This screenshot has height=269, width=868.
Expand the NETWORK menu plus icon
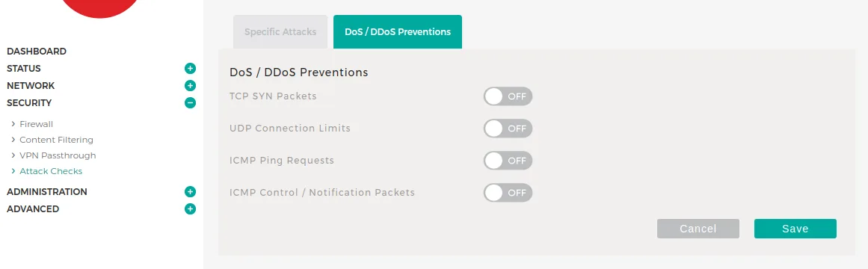(x=190, y=86)
